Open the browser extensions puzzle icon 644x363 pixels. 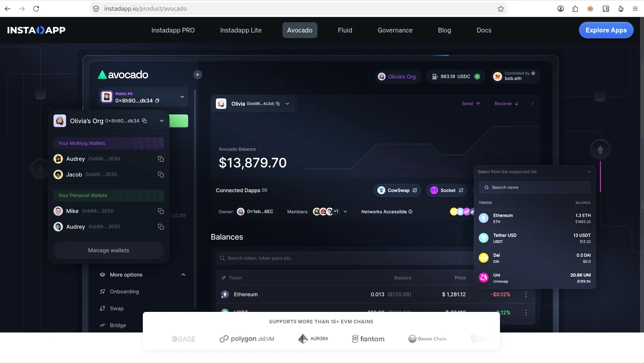point(575,9)
